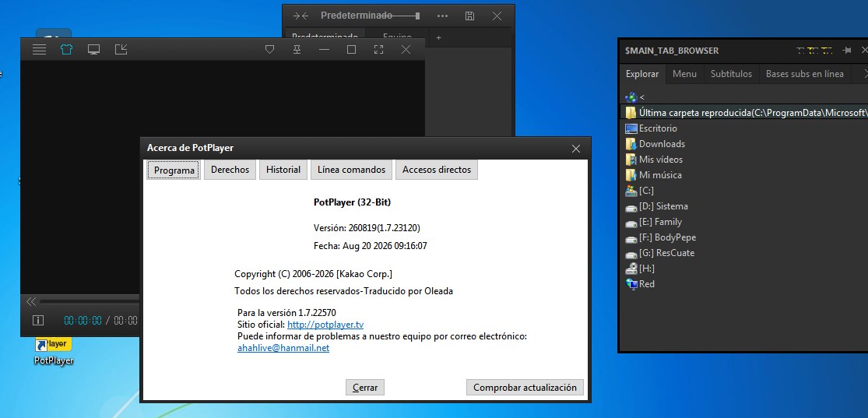Image resolution: width=868 pixels, height=418 pixels.
Task: Click the monitor display icon in player
Action: pos(93,50)
